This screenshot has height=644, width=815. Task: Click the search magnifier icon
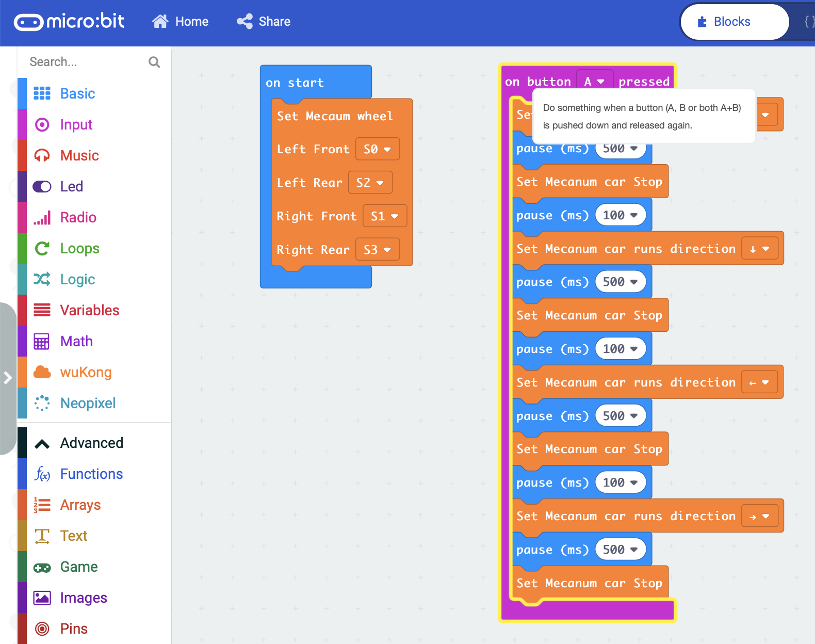[154, 62]
